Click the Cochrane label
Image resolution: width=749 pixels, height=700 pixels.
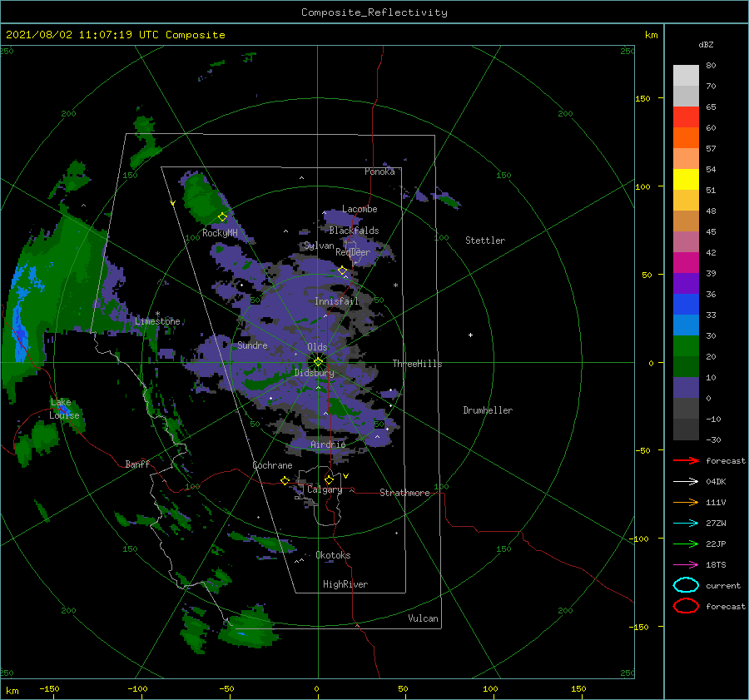click(272, 465)
